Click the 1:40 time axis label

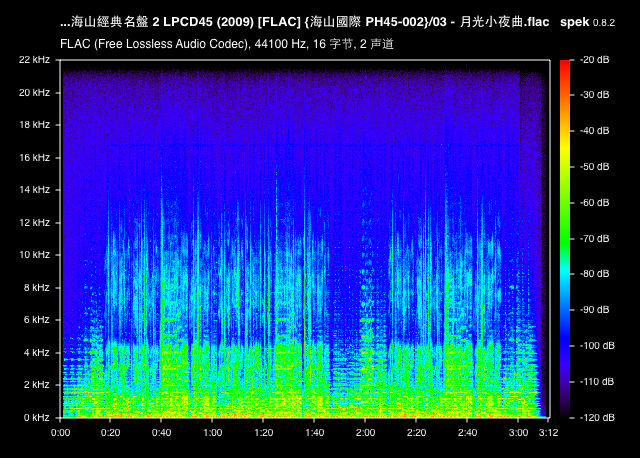(315, 433)
